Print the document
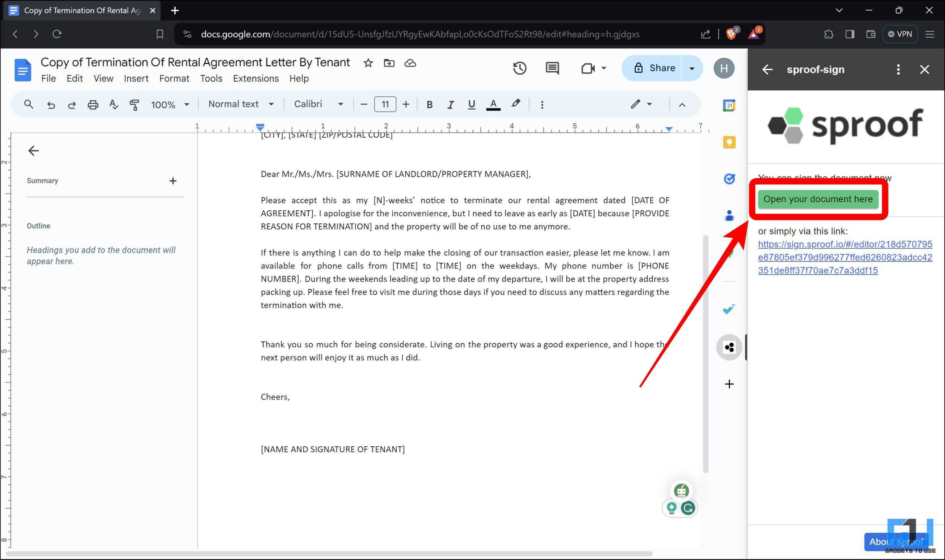Image resolution: width=945 pixels, height=560 pixels. coord(93,104)
